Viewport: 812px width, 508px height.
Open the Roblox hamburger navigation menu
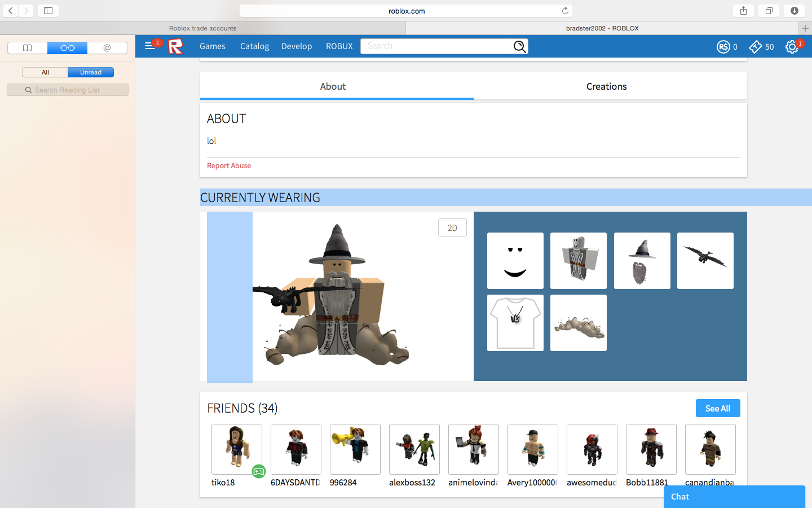tap(149, 46)
